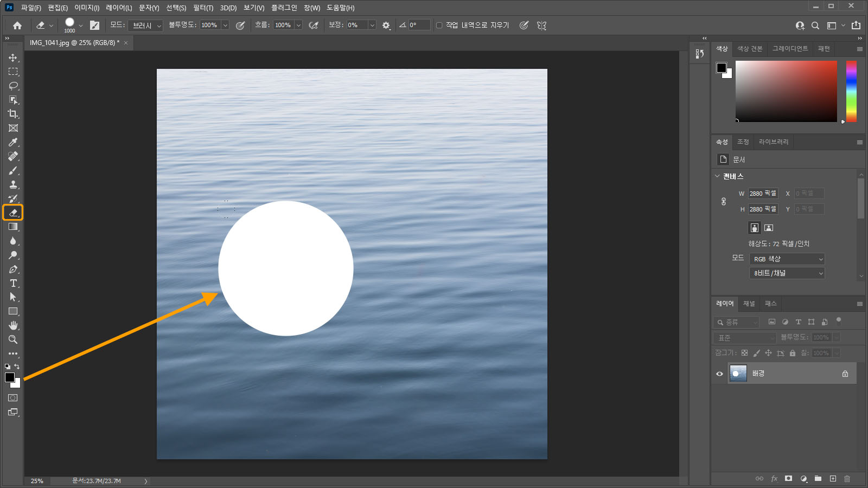Swap foreground and background colors
This screenshot has height=488, width=868.
pyautogui.click(x=17, y=367)
